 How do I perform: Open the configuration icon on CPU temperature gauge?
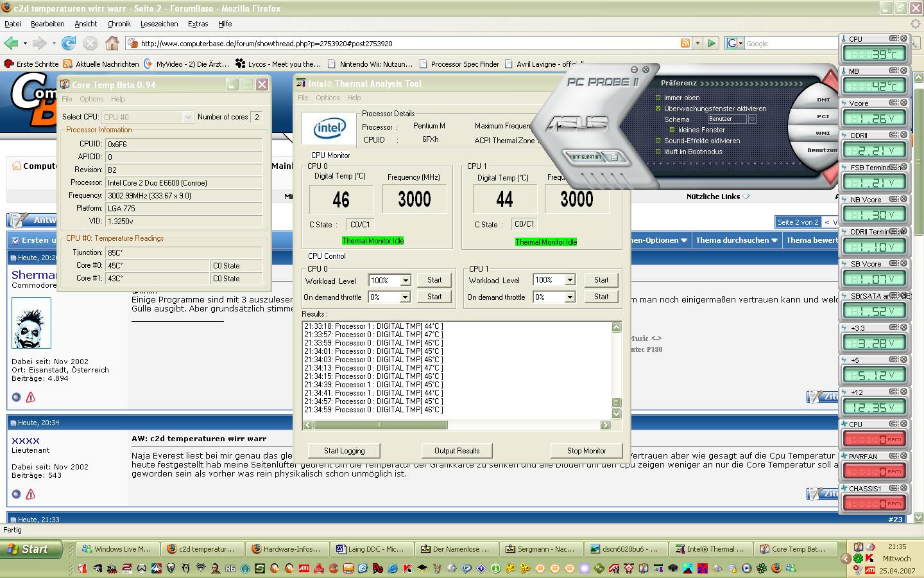[x=894, y=39]
